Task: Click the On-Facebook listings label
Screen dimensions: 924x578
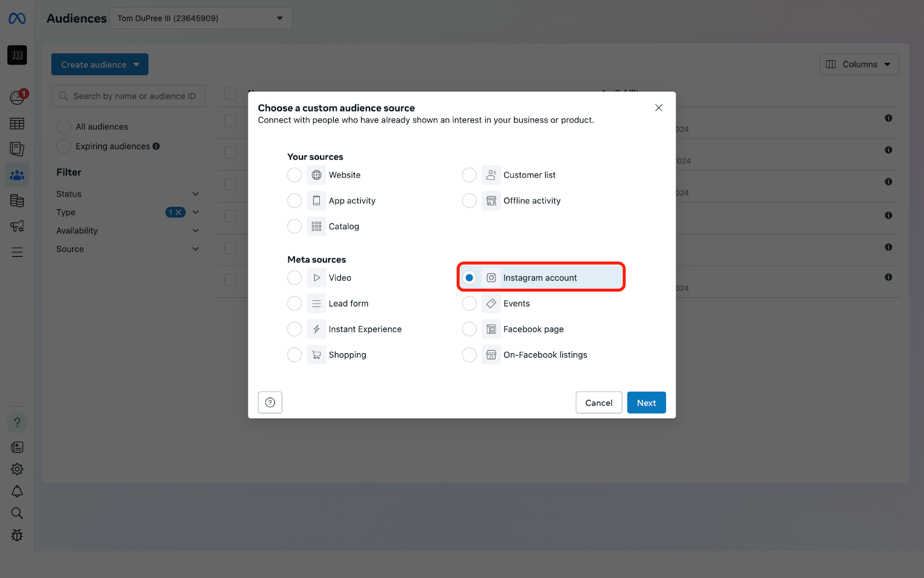Action: tap(545, 355)
